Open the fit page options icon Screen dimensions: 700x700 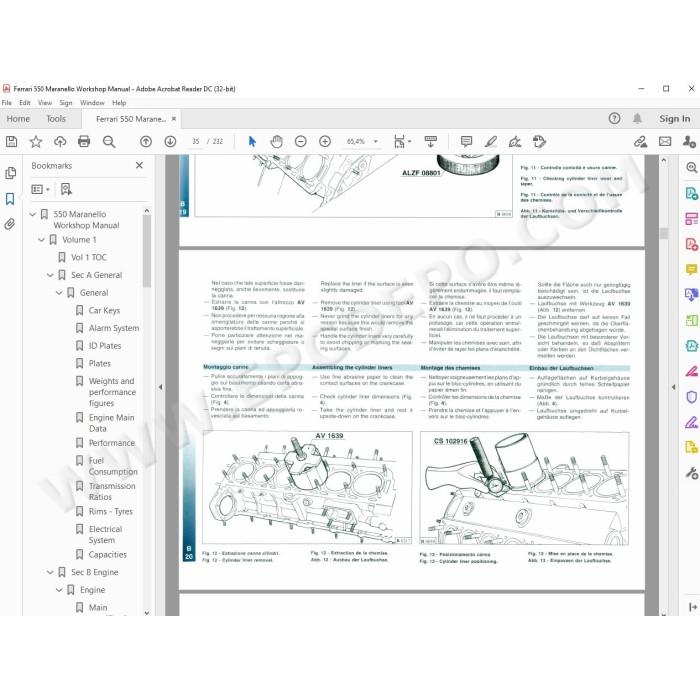coord(402,142)
